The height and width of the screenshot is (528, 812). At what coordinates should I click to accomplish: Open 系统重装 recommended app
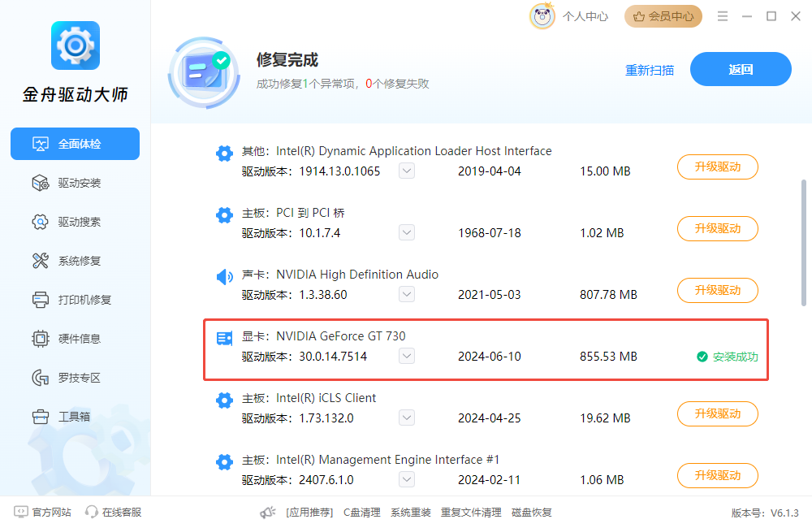pyautogui.click(x=411, y=513)
